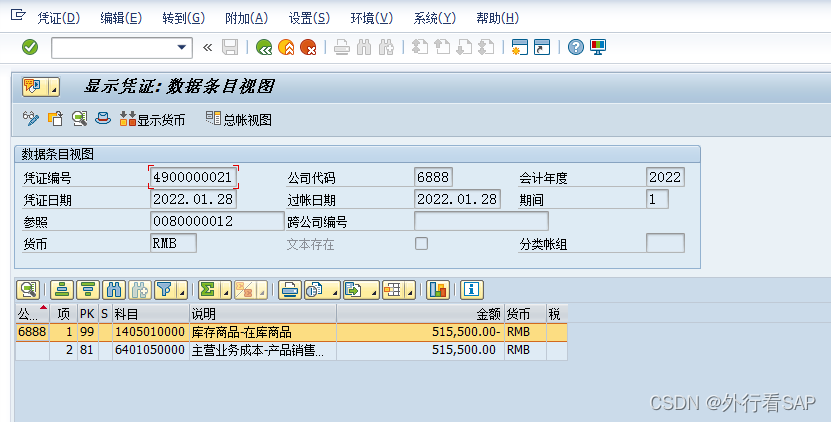Click the Customize Local Layout monitor icon
Viewport: 831px width, 422px height.
598,47
